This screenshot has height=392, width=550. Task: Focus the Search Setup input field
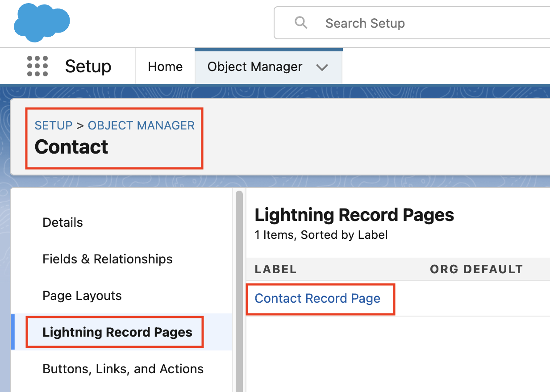[412, 23]
